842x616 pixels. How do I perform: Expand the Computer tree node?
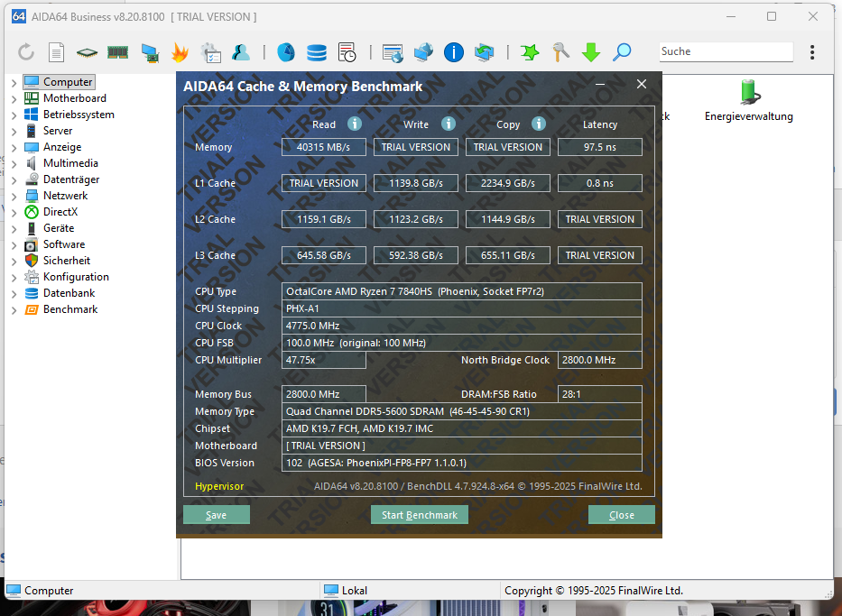pos(14,83)
